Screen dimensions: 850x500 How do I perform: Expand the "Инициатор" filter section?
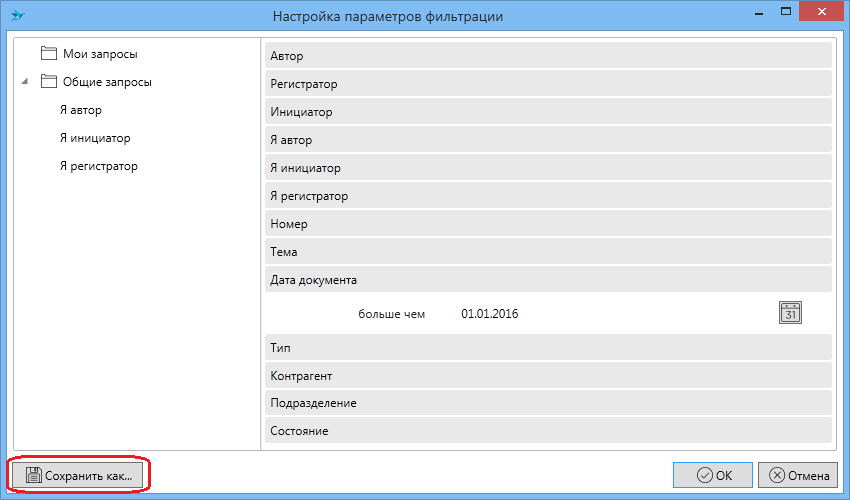click(x=548, y=112)
